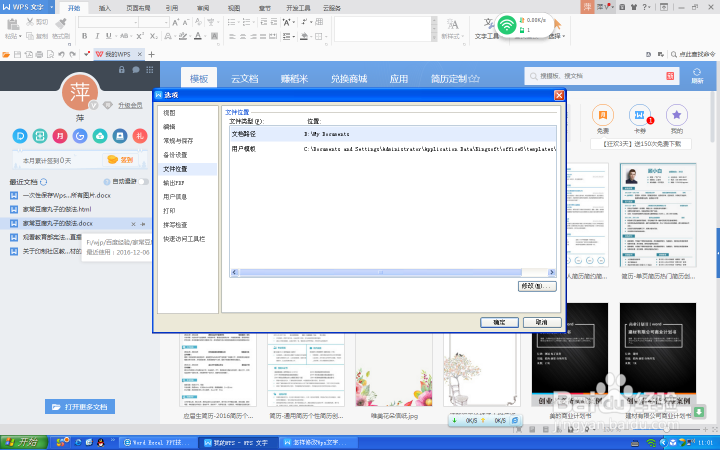Click the chat bubble icon in sidebar header

[x=136, y=70]
